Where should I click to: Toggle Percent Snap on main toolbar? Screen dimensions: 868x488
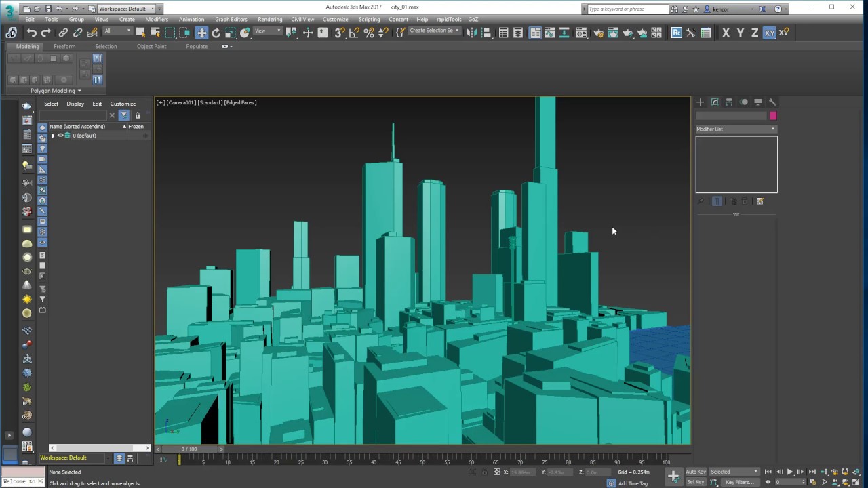pos(369,33)
